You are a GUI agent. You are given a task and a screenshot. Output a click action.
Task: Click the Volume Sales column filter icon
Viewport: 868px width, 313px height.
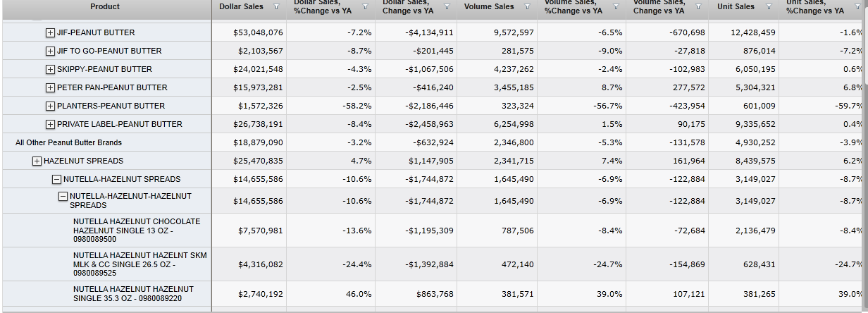click(x=527, y=7)
